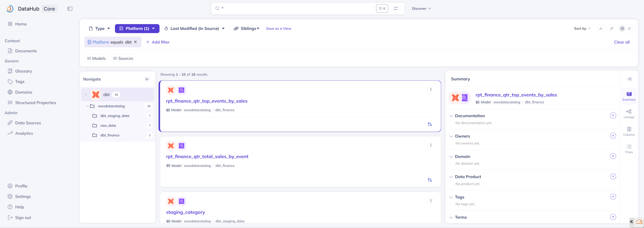Add a domain using the plus icon
The height and width of the screenshot is (228, 644).
point(613,156)
